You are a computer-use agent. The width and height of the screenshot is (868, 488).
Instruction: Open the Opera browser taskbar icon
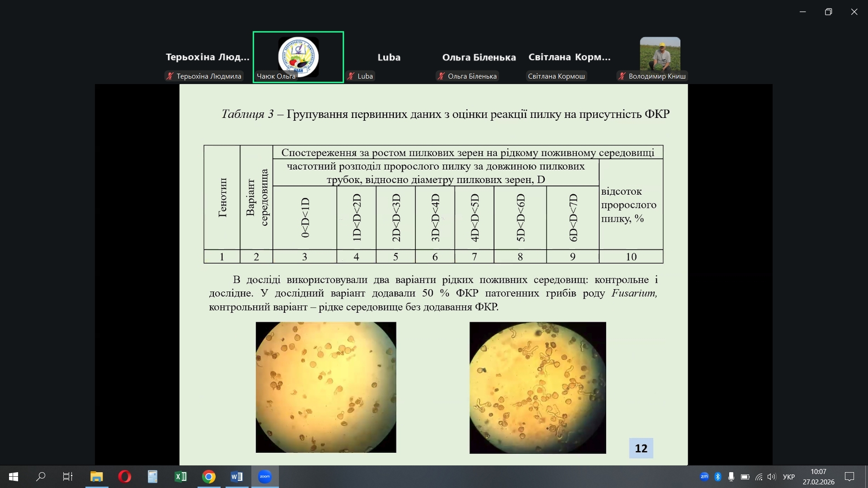pos(124,477)
